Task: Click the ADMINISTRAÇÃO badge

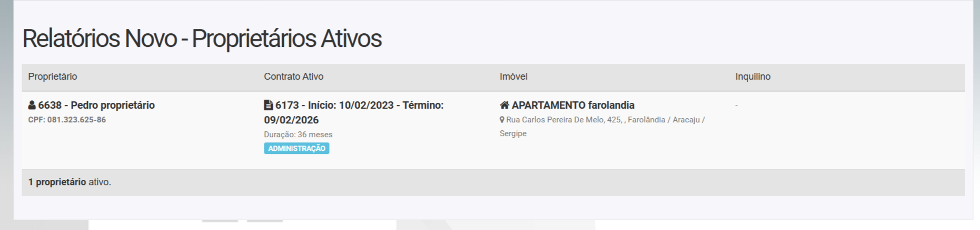Action: [x=296, y=149]
